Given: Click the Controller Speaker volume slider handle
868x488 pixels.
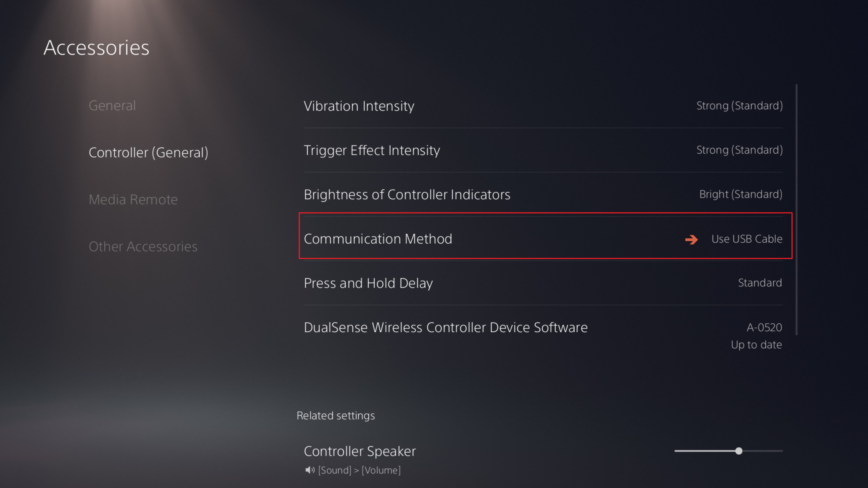Looking at the screenshot, I should click(x=739, y=451).
